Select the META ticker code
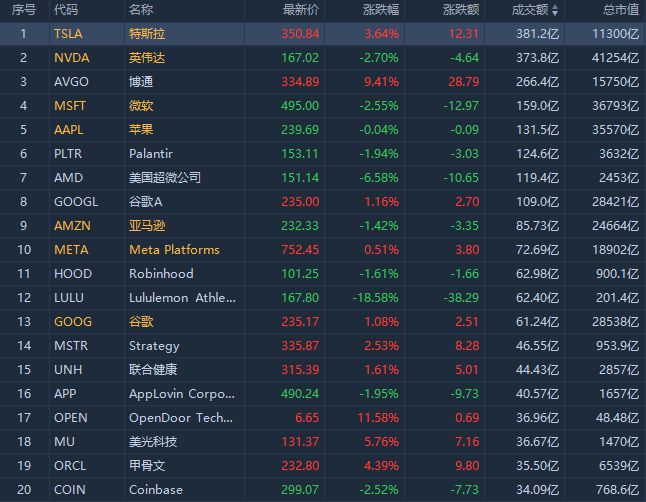This screenshot has width=646, height=502. 71,250
